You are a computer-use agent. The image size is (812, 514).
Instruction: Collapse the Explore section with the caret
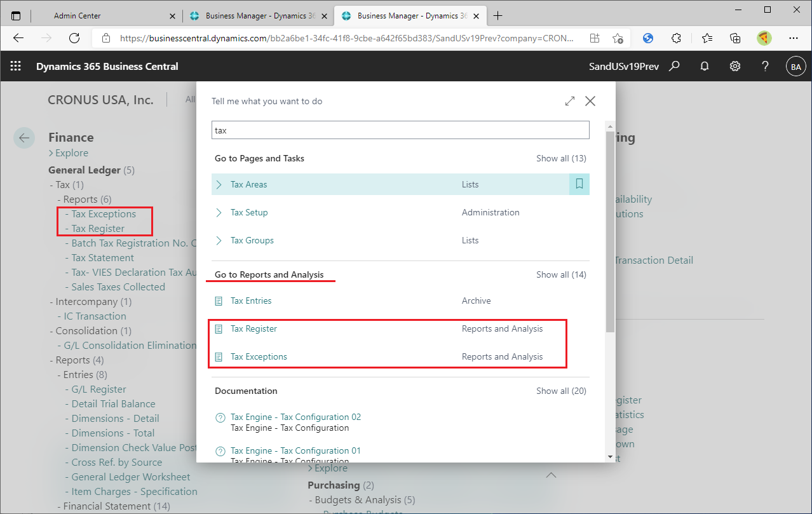[x=551, y=475]
